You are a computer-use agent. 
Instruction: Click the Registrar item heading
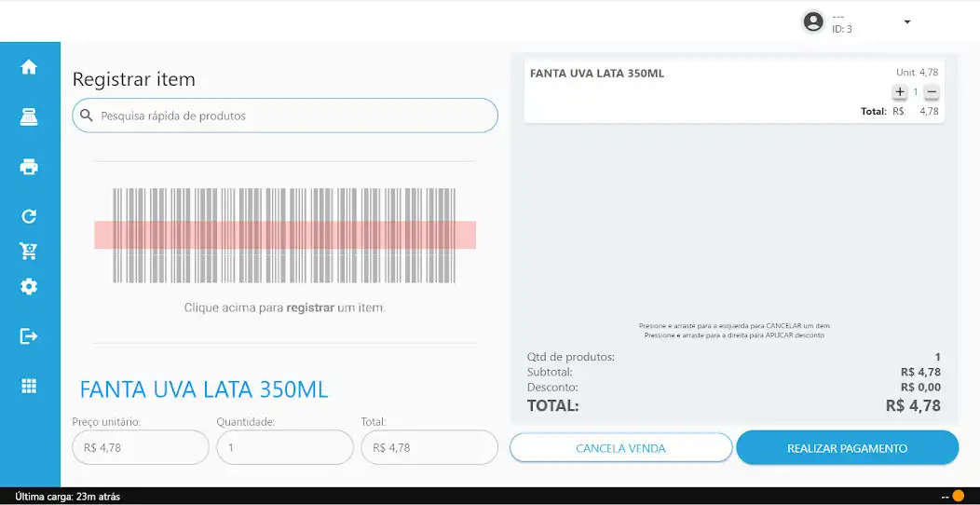coord(134,79)
